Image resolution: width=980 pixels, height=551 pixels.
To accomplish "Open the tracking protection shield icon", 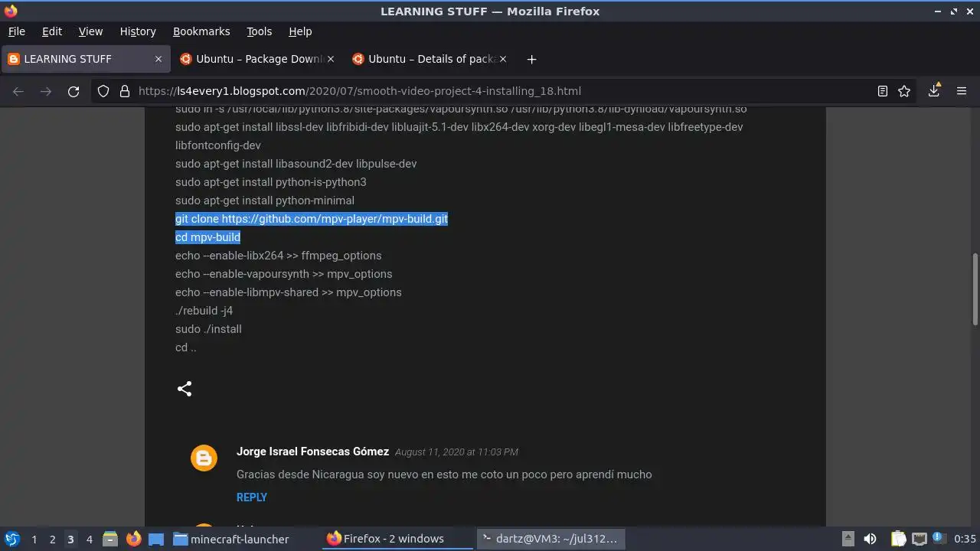I will 103,91.
